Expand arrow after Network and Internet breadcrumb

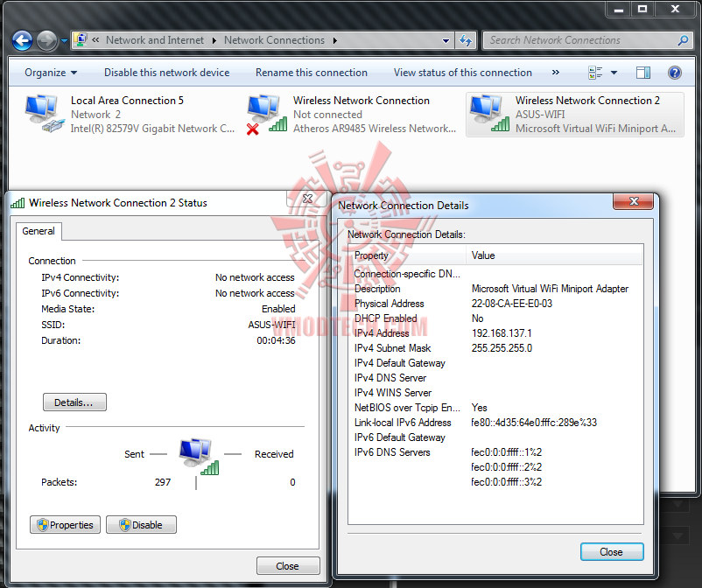(214, 41)
